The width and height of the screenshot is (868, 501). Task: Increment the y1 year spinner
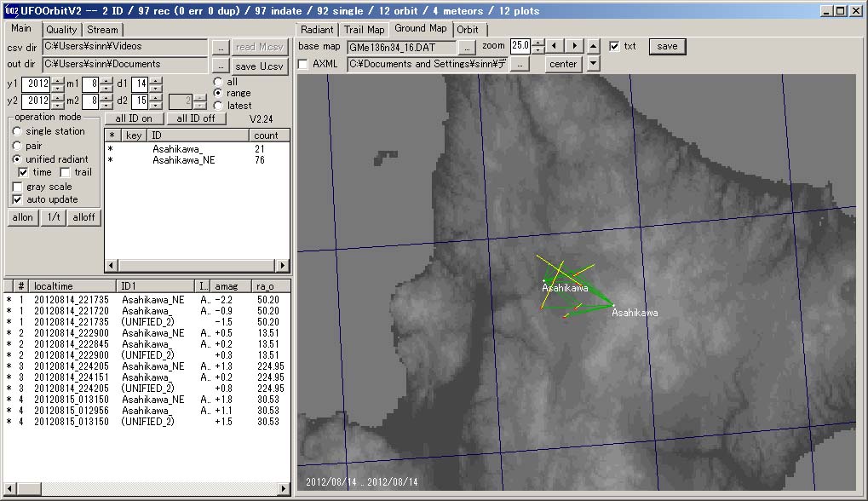point(57,80)
